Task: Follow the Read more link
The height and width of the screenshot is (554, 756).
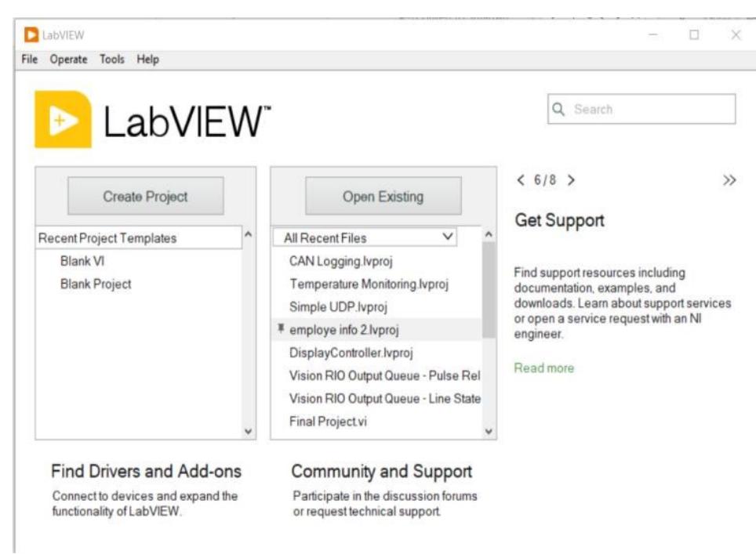Action: click(543, 368)
